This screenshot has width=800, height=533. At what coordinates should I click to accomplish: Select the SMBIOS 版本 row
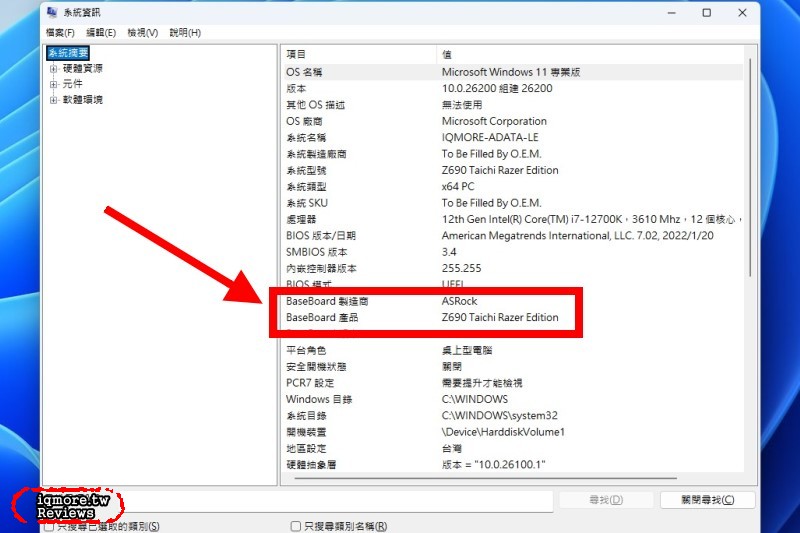tap(513, 251)
